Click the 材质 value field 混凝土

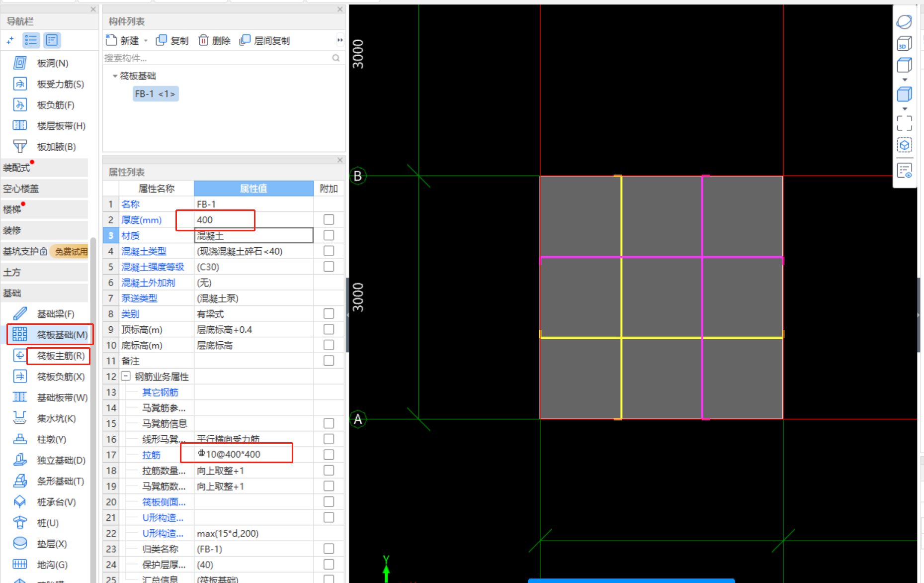(x=253, y=235)
